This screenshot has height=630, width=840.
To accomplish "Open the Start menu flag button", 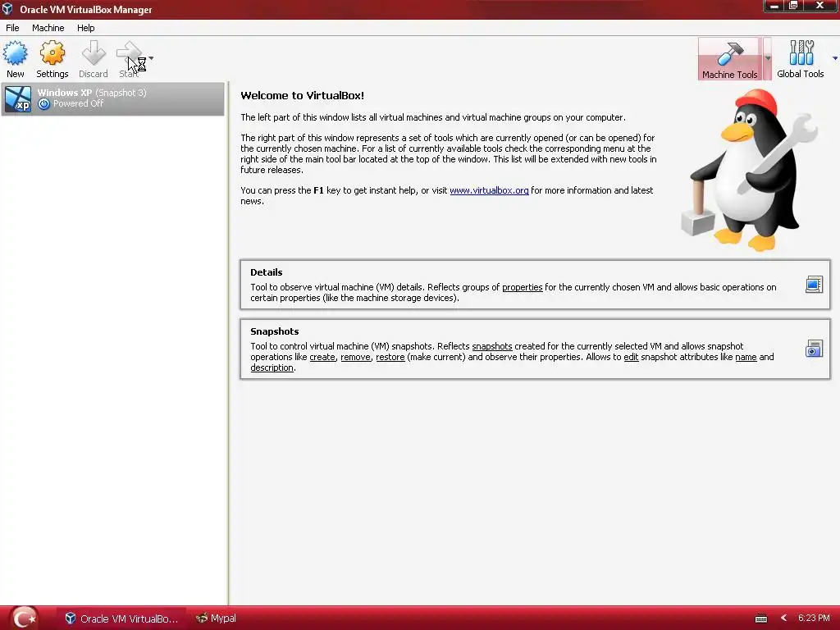I will tap(24, 619).
